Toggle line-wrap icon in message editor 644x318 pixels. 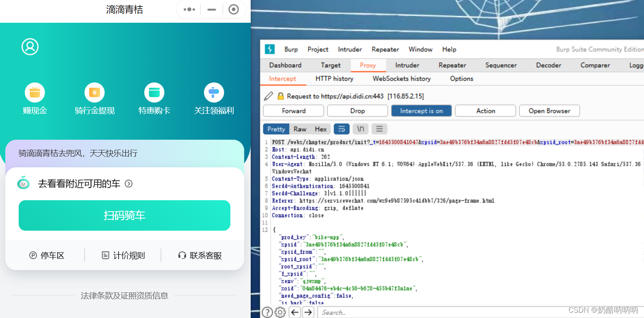[342, 129]
